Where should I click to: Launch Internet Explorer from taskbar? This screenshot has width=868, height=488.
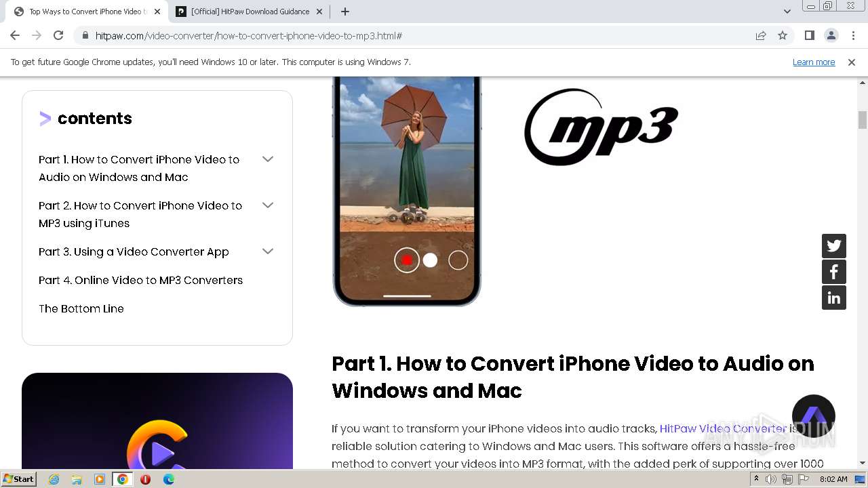point(54,479)
